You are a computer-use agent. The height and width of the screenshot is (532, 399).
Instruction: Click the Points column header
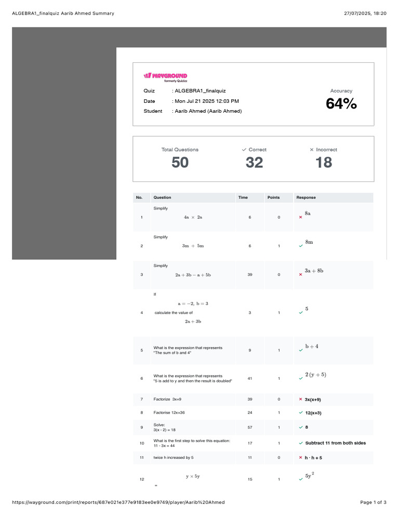tap(273, 197)
